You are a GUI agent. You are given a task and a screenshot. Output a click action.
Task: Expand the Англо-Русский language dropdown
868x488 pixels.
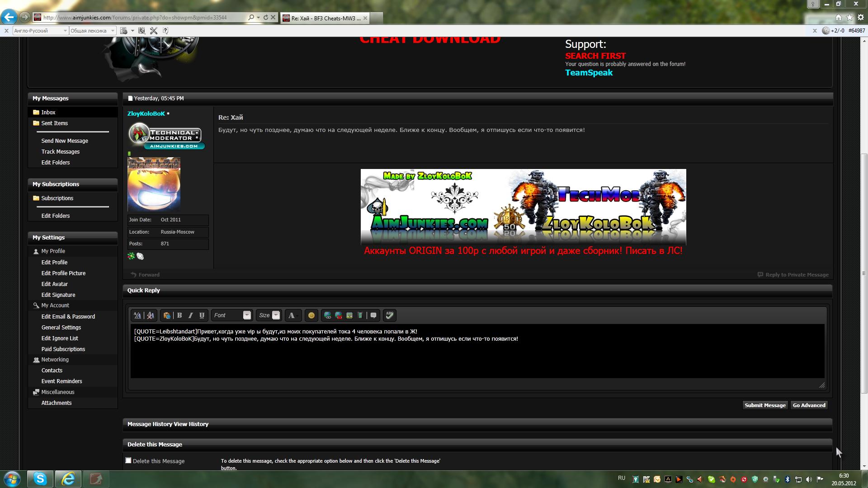tap(65, 31)
